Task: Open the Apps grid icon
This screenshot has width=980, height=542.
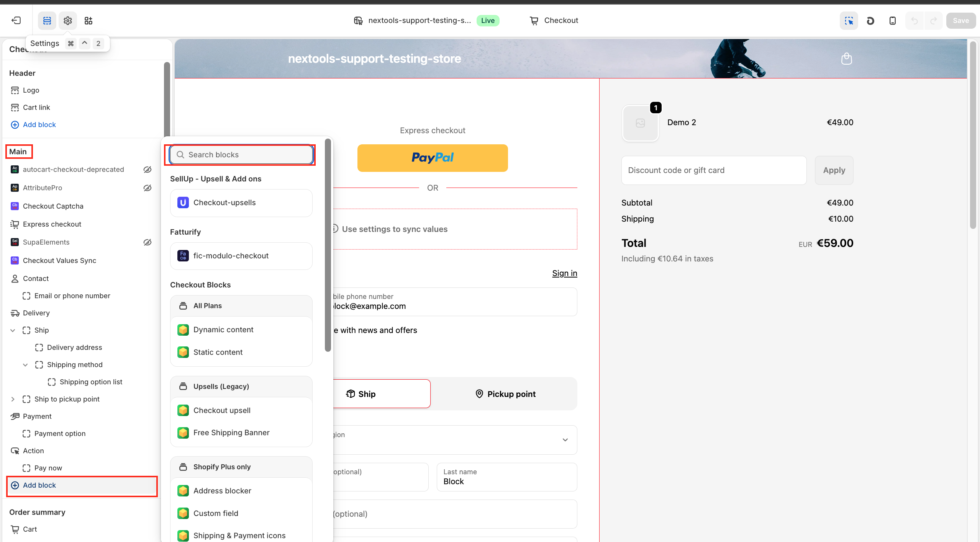Action: (x=88, y=21)
